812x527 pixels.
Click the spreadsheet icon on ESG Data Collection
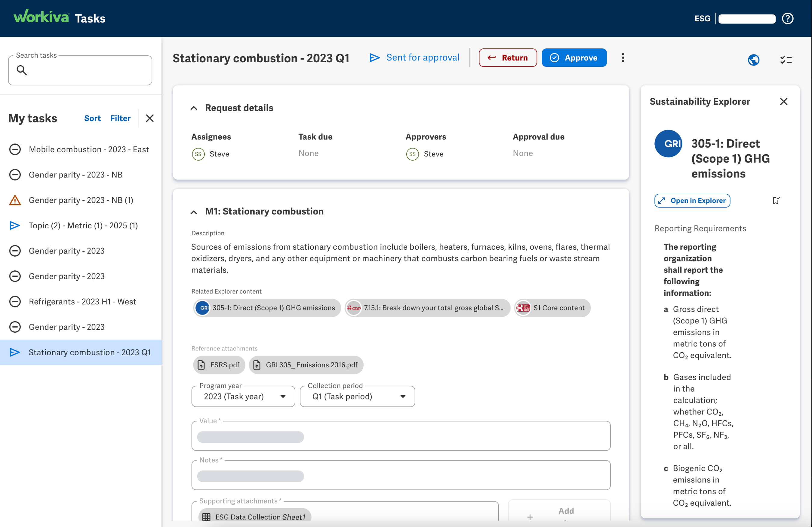pyautogui.click(x=206, y=517)
